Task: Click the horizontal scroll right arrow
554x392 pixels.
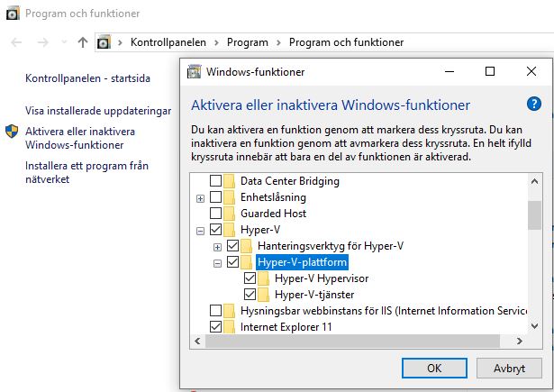Action: pos(520,342)
